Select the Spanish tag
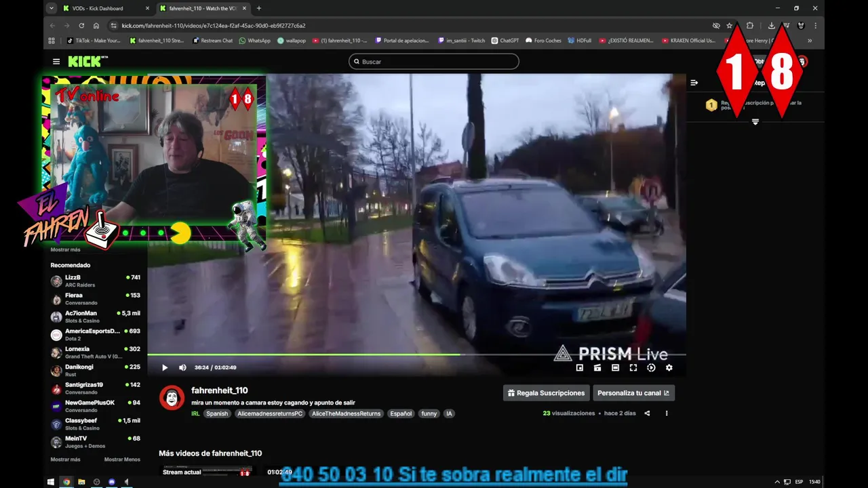 tap(217, 413)
